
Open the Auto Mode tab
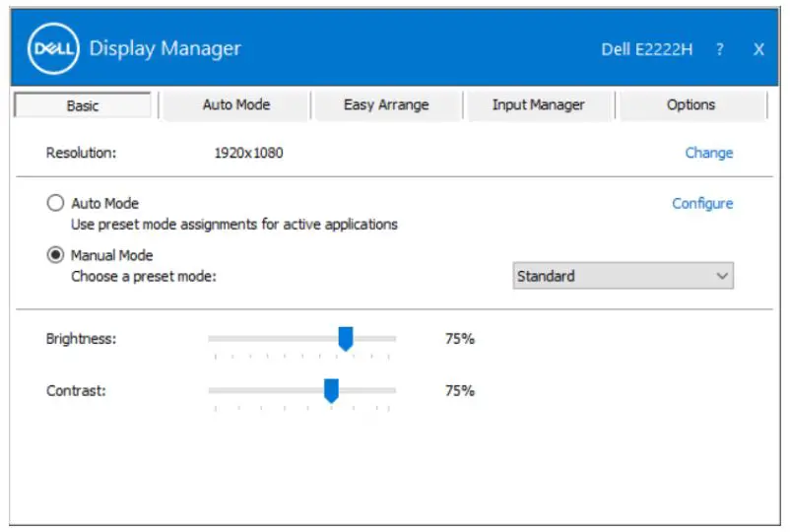click(x=236, y=104)
